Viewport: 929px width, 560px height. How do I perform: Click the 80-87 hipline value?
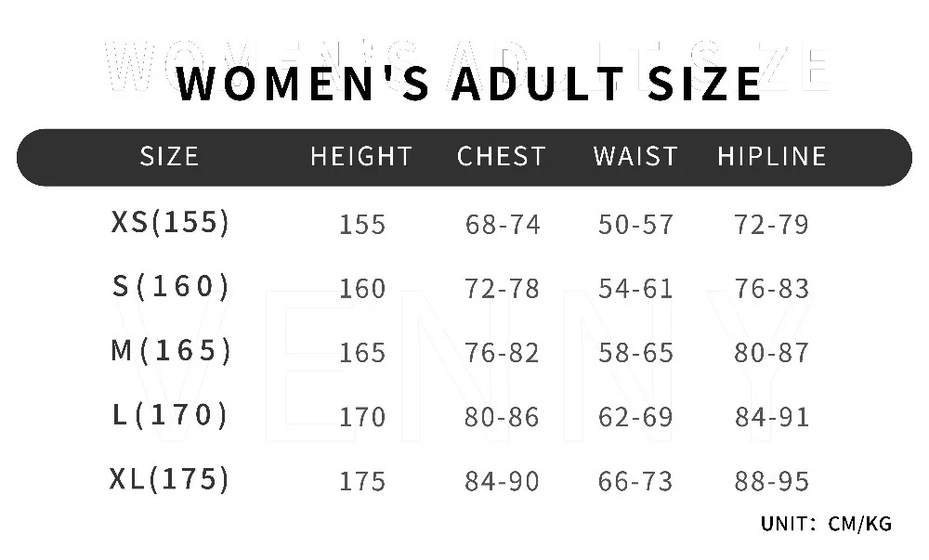click(x=771, y=353)
